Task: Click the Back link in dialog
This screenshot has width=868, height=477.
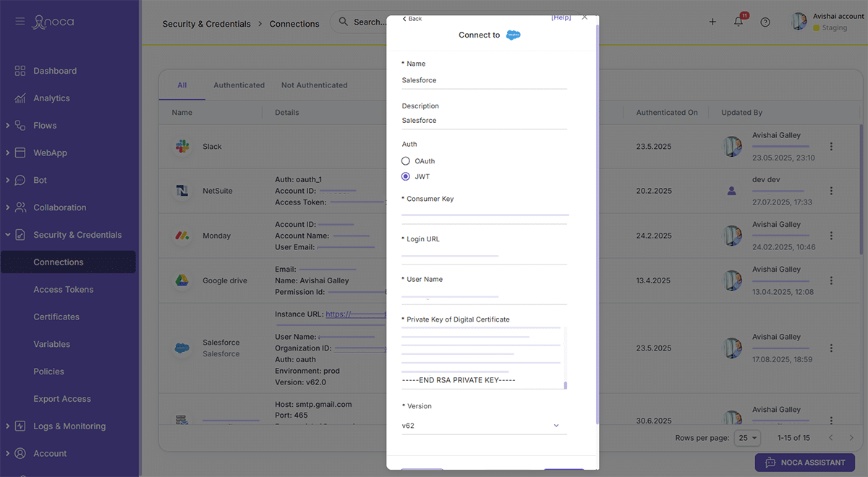Action: click(412, 18)
